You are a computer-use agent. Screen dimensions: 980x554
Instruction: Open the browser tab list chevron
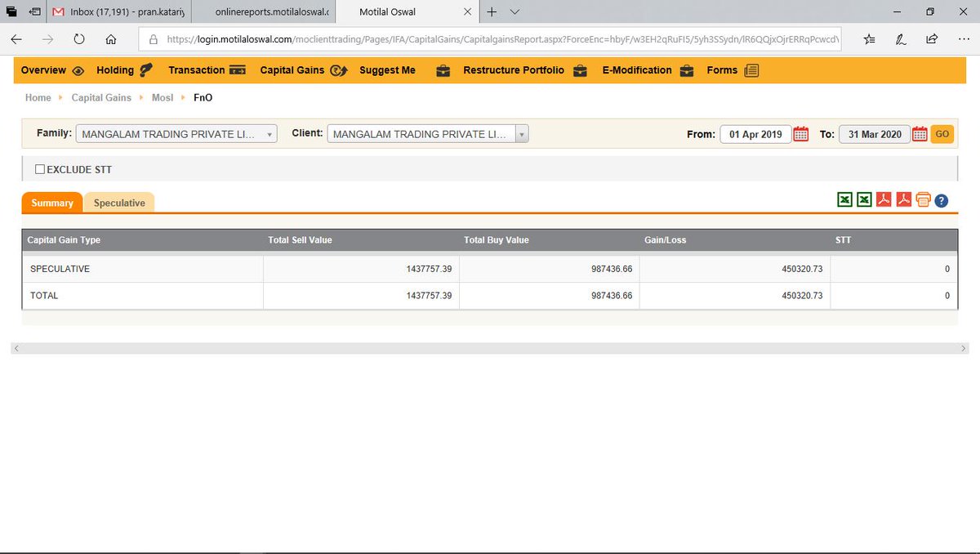coord(514,12)
